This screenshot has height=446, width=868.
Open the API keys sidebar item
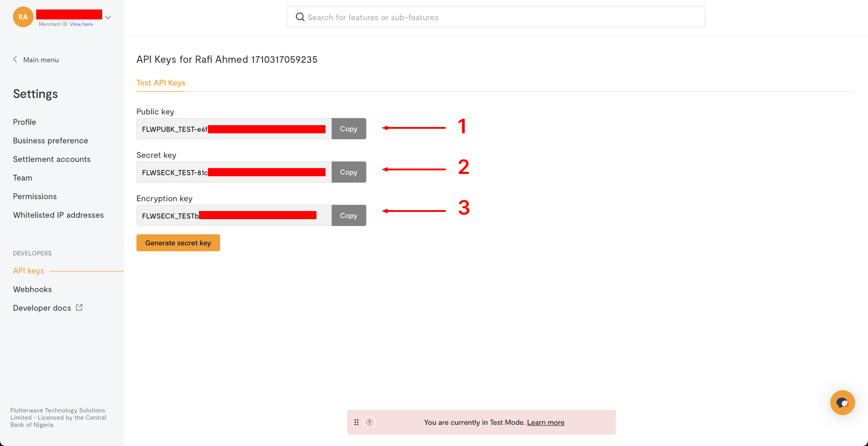point(28,271)
